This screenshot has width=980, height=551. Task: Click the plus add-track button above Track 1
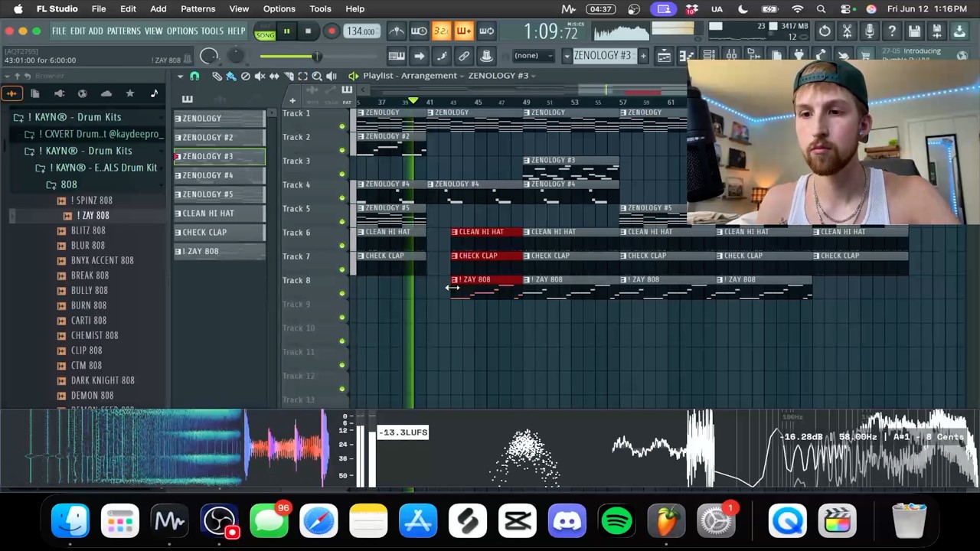tap(292, 101)
